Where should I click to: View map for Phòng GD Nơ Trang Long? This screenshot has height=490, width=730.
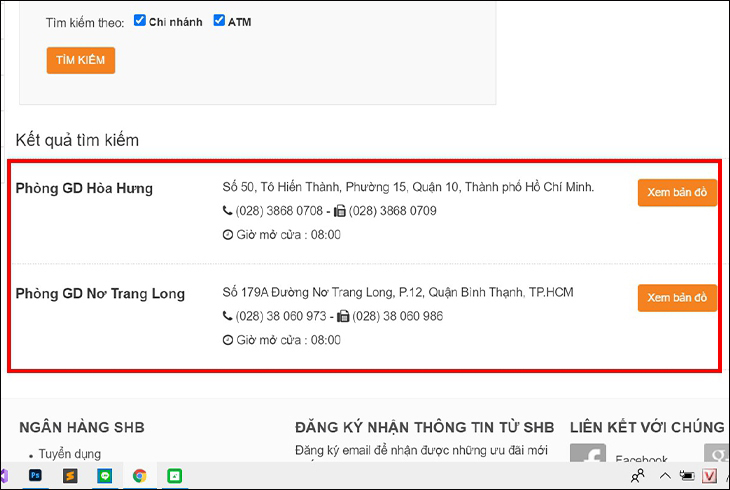coord(677,298)
